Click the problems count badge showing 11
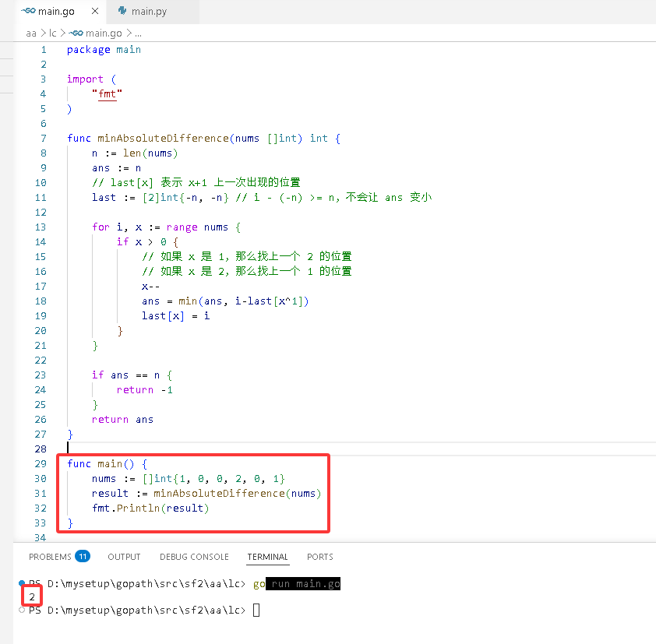Screen dimensions: 656x644 pos(83,557)
